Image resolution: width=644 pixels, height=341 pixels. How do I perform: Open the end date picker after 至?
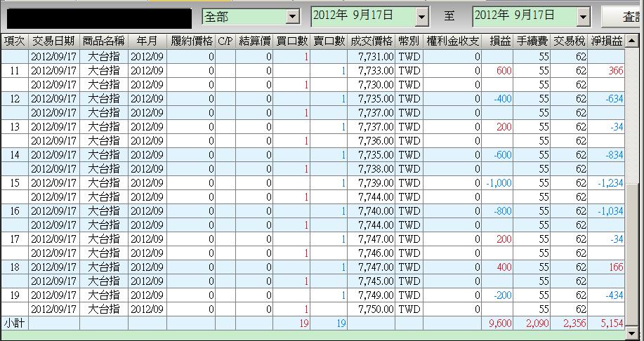pos(583,18)
